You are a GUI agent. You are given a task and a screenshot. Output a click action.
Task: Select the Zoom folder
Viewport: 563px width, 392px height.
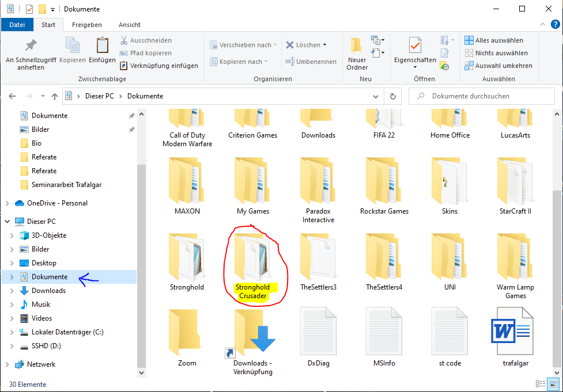pyautogui.click(x=187, y=337)
